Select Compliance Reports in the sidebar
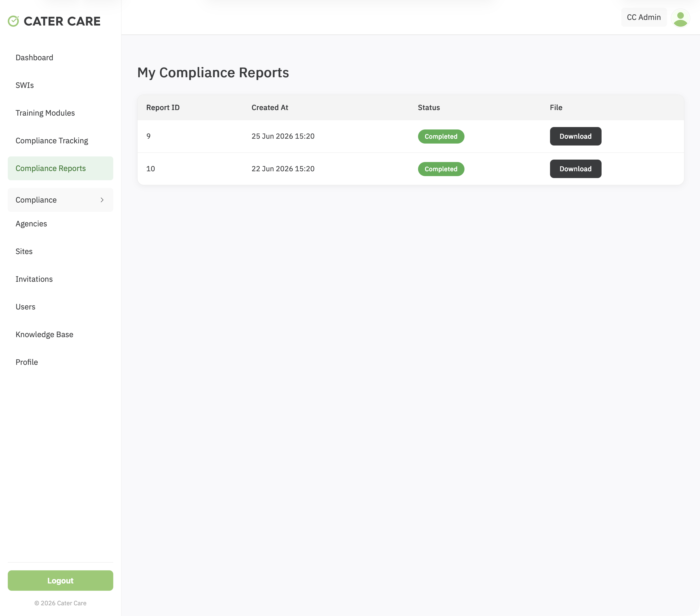Viewport: 700px width, 616px height. tap(60, 168)
